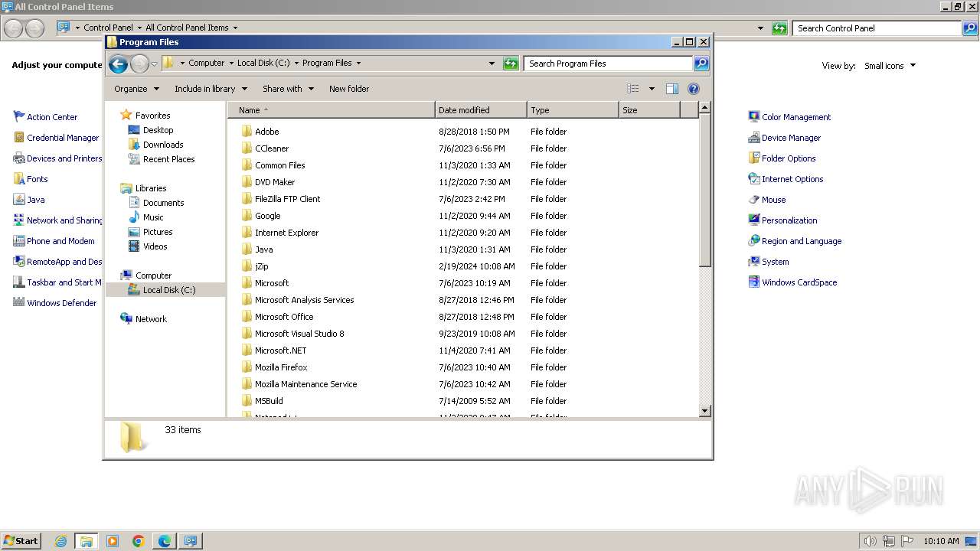Open recent pages dropdown next to forward arrow

point(154,64)
